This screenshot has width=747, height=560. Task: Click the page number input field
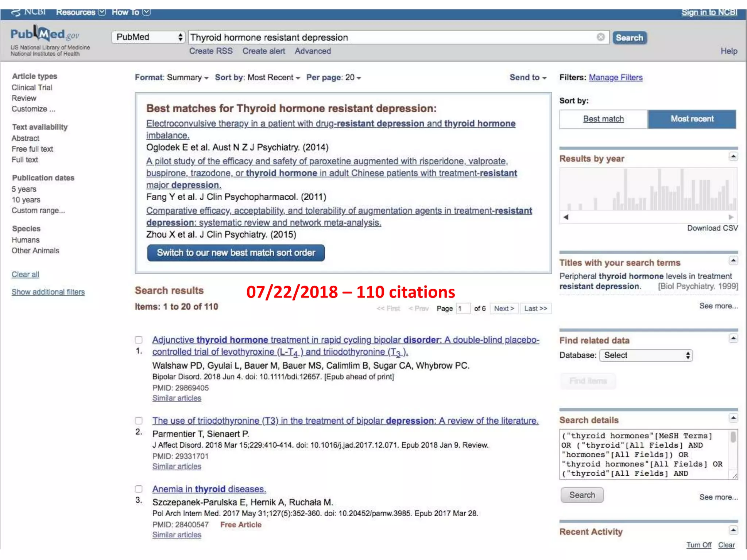462,309
